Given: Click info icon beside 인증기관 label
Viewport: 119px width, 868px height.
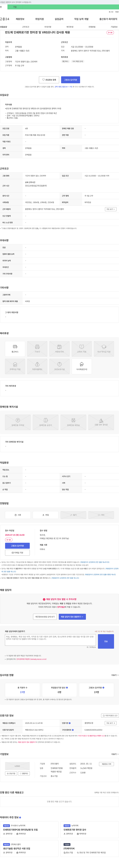Looking at the screenshot, I should click(70, 723).
